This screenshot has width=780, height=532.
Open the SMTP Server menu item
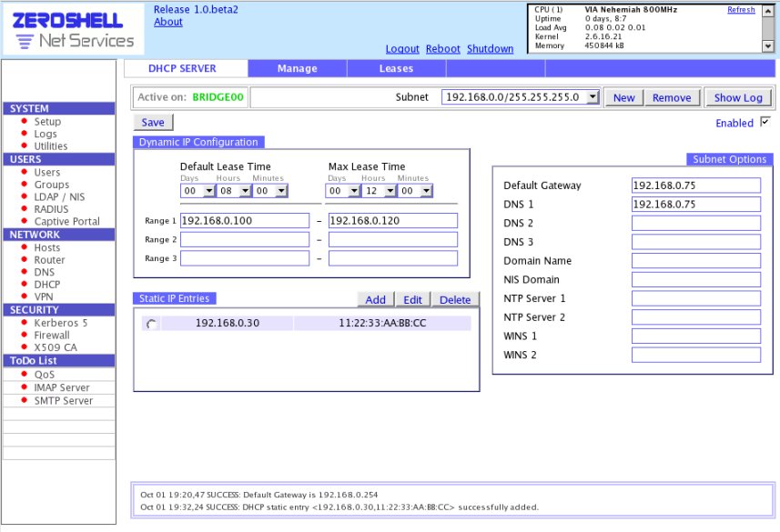pos(63,401)
